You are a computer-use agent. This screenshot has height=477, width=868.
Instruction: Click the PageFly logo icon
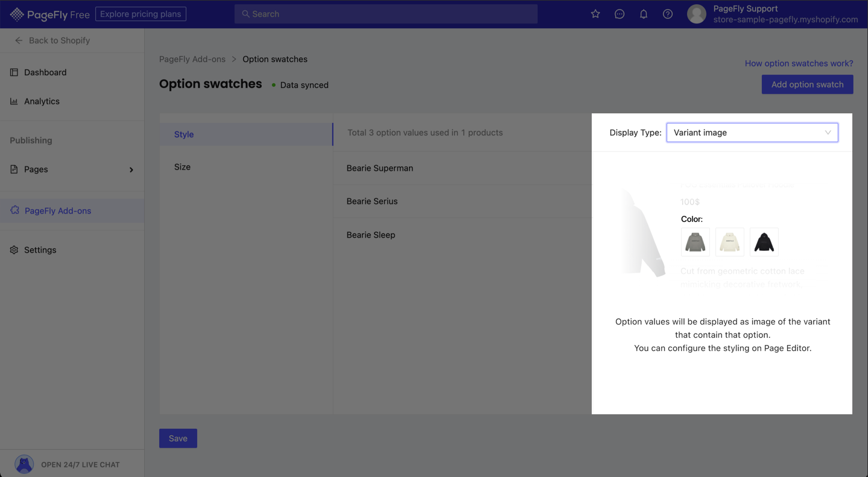17,14
